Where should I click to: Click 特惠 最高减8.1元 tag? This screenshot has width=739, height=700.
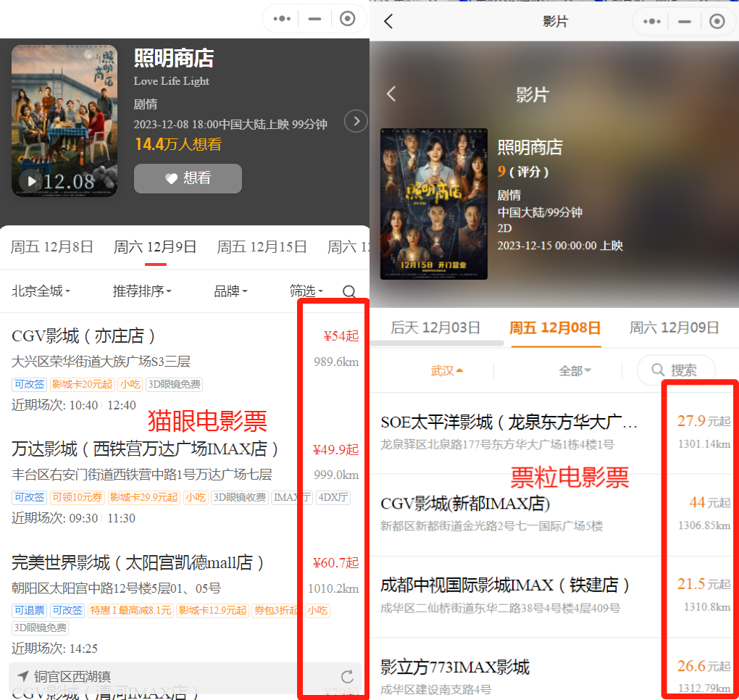[x=130, y=610]
